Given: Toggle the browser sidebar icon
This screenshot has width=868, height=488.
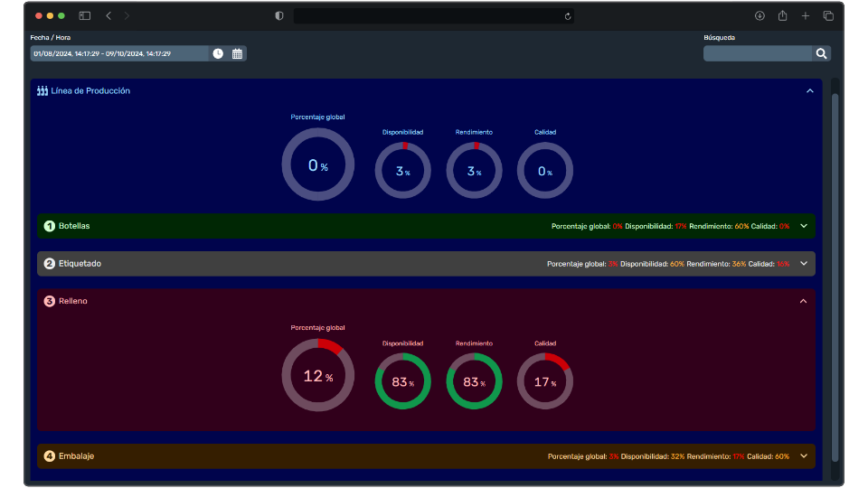Looking at the screenshot, I should pyautogui.click(x=85, y=16).
